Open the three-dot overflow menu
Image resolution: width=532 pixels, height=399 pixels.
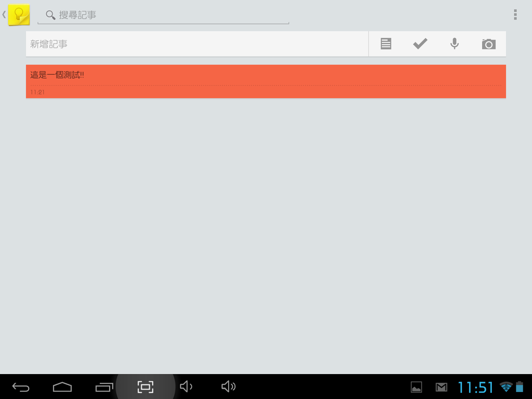(515, 15)
